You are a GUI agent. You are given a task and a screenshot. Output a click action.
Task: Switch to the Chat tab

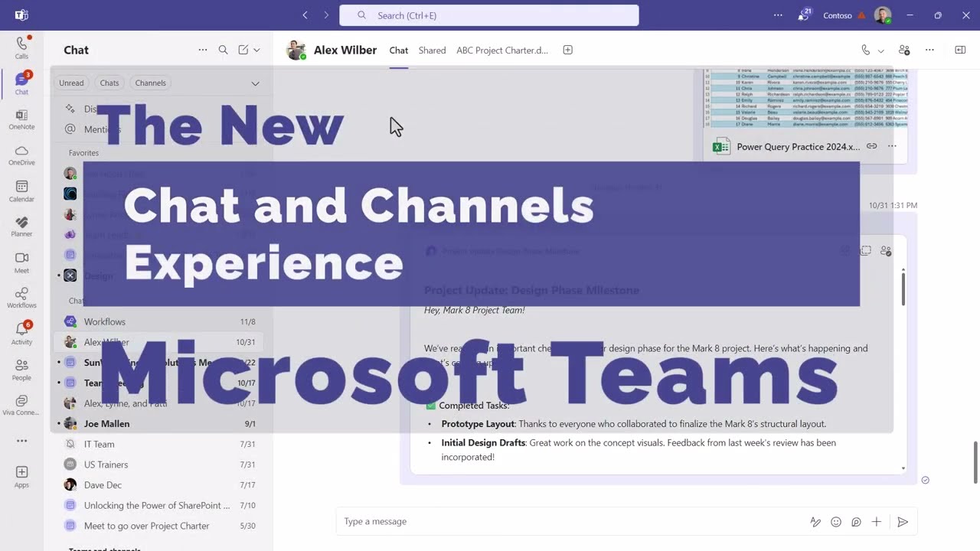click(x=399, y=51)
